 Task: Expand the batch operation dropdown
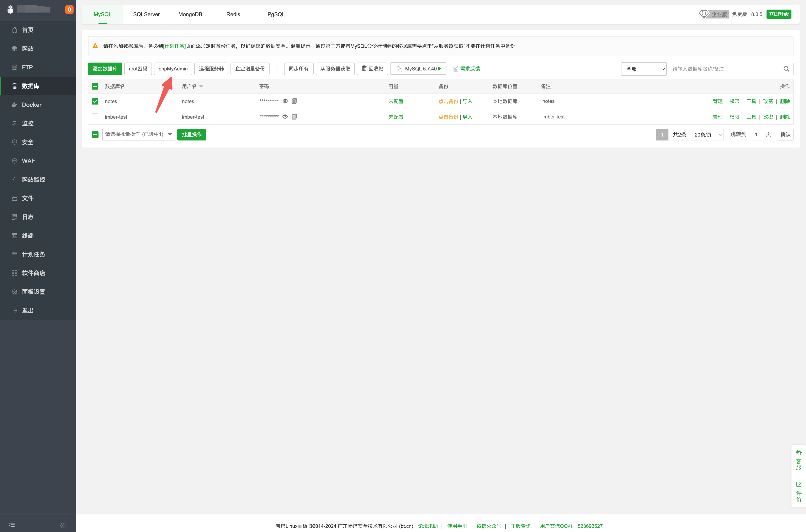[x=138, y=134]
